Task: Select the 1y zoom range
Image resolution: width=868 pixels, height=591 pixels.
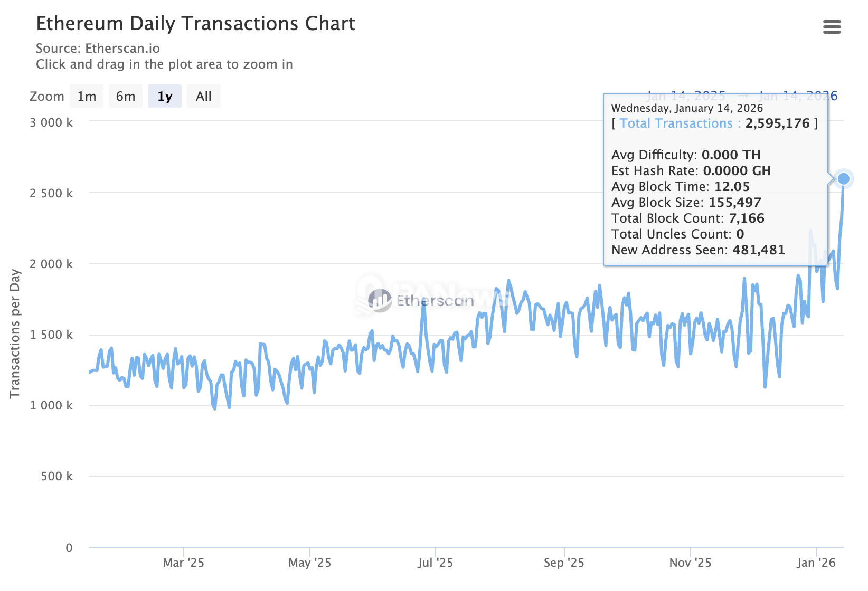Action: coord(165,97)
